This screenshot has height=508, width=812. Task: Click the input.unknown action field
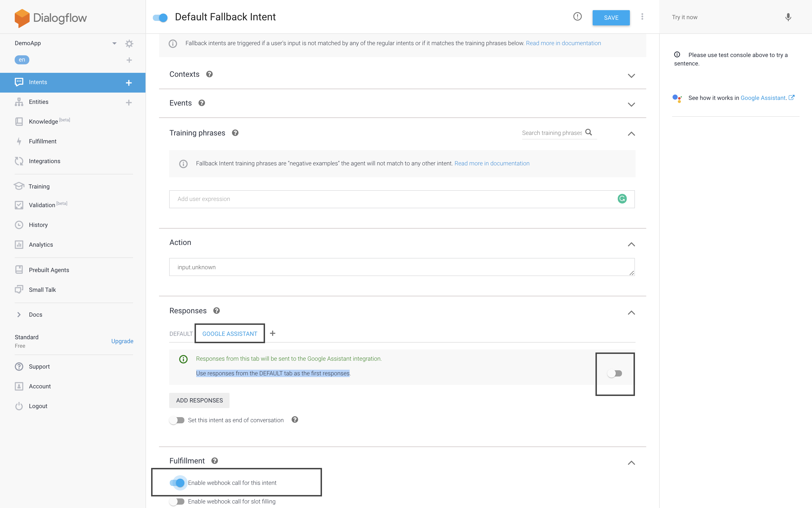click(402, 267)
